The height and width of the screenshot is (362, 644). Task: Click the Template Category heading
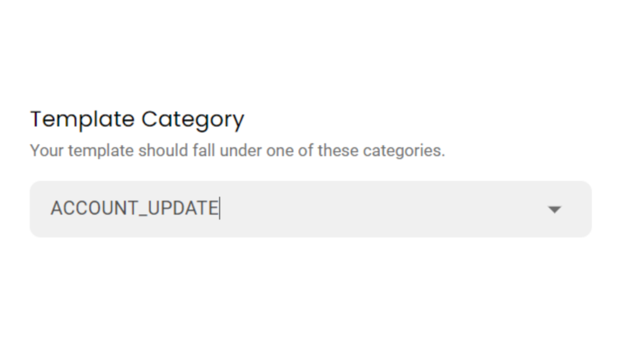pyautogui.click(x=137, y=119)
